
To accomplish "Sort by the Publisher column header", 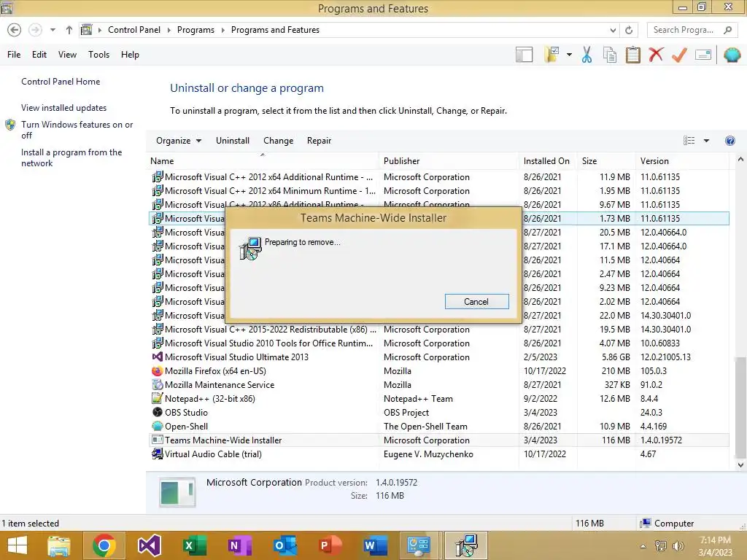I will 449,161.
